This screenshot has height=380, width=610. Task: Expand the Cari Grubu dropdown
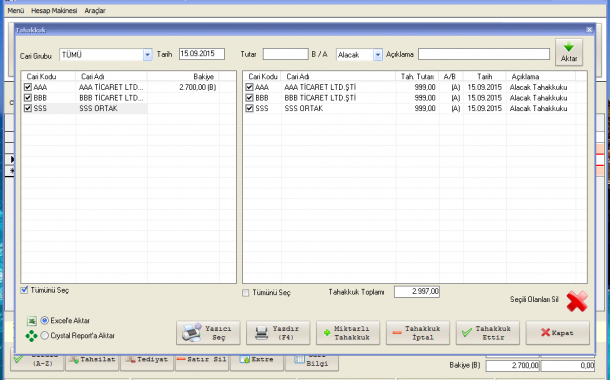point(147,55)
